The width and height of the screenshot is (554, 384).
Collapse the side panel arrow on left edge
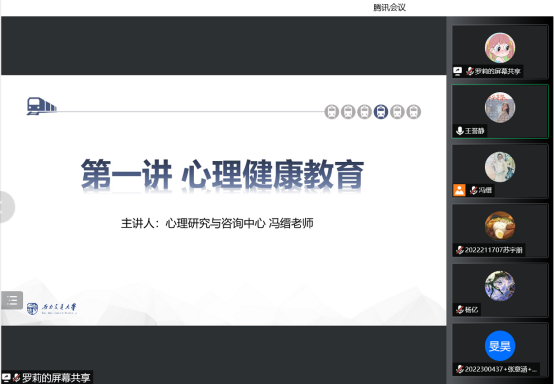pyautogui.click(x=5, y=207)
